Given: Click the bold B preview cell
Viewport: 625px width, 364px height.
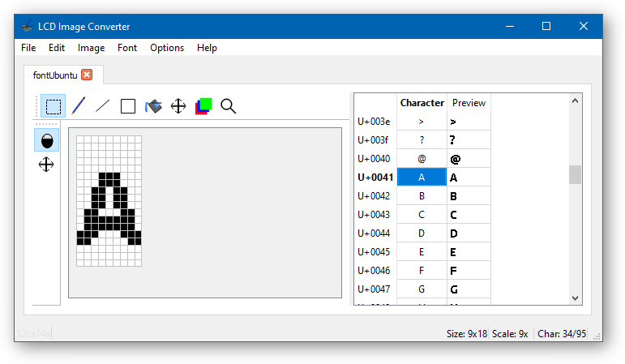Looking at the screenshot, I should click(469, 195).
